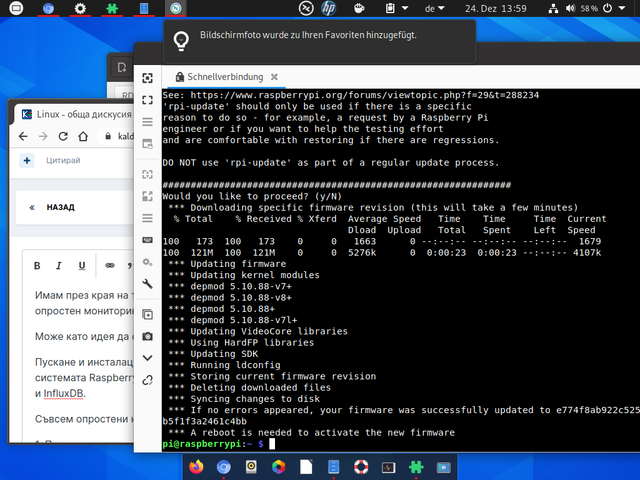Screen dimensions: 640x480
Task: Open Remmina preferences gear icon
Action: pyautogui.click(x=147, y=262)
